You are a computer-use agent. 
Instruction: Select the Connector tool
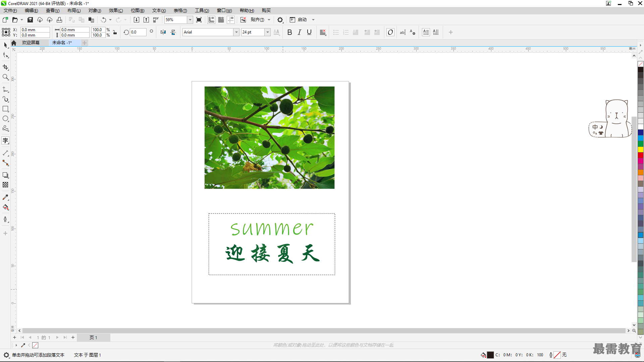5,163
